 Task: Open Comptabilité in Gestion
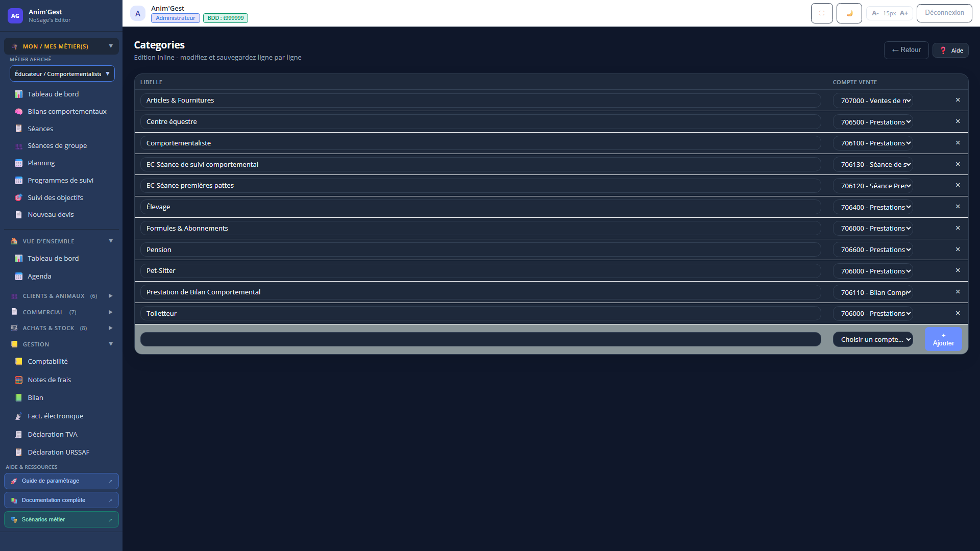pos(61,361)
